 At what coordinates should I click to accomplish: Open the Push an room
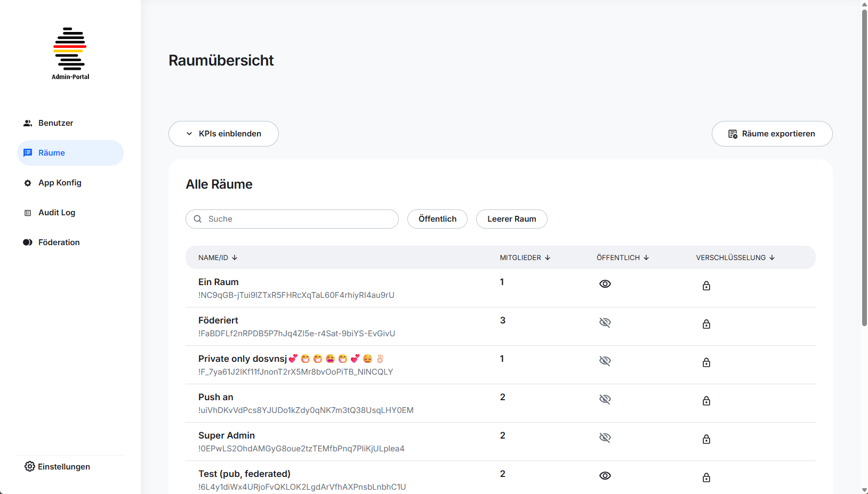501,403
